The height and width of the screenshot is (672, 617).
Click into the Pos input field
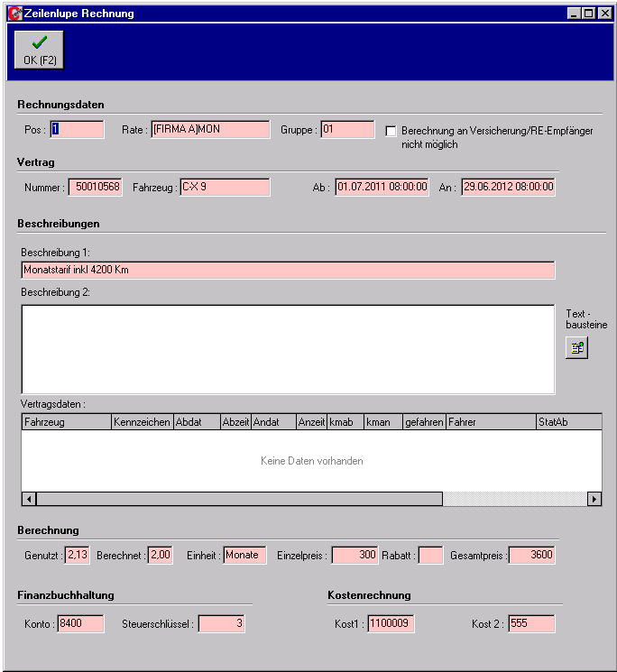coord(78,130)
